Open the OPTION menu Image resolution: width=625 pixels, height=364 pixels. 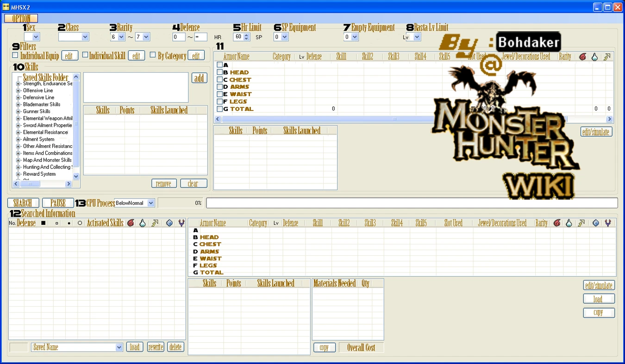pyautogui.click(x=20, y=18)
